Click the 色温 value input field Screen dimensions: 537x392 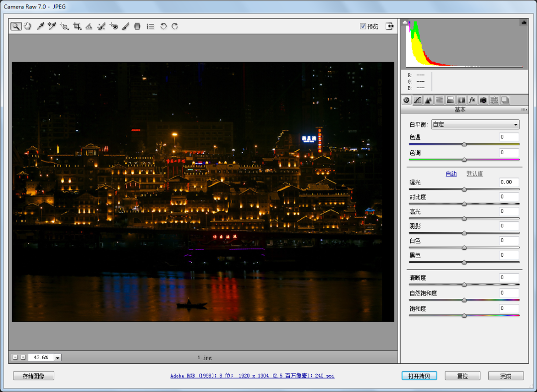(x=509, y=137)
